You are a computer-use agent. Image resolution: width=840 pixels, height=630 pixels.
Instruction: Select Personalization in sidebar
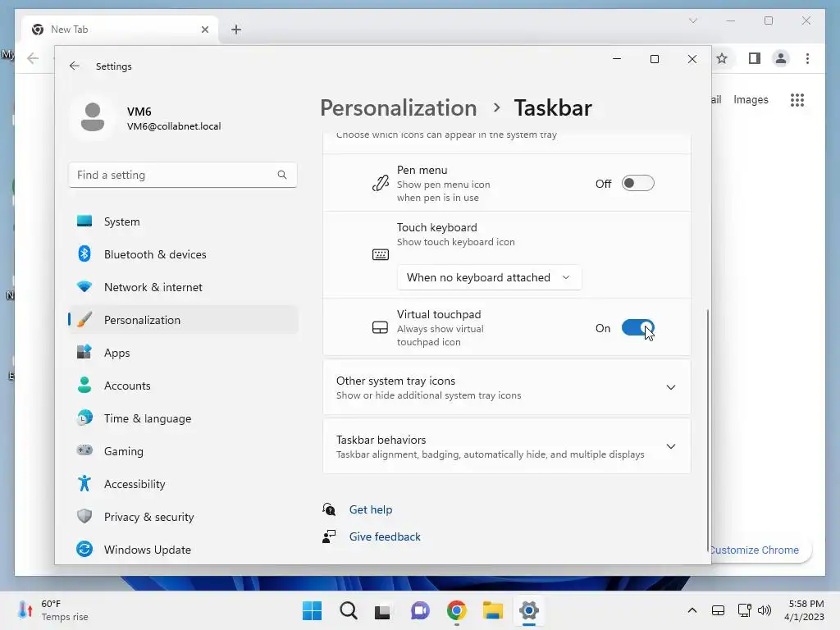(183, 320)
